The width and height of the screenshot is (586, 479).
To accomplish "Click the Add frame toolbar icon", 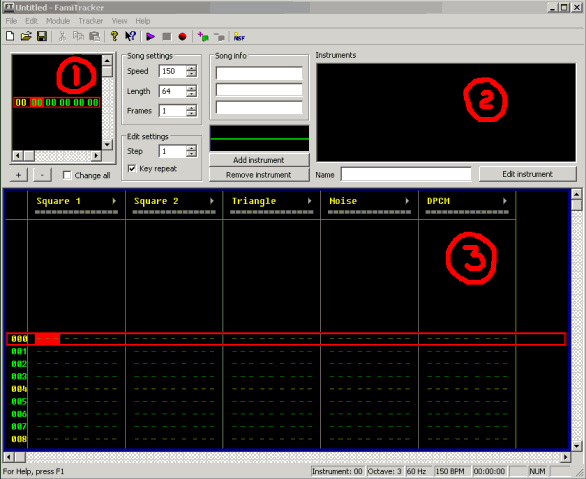I will click(203, 37).
